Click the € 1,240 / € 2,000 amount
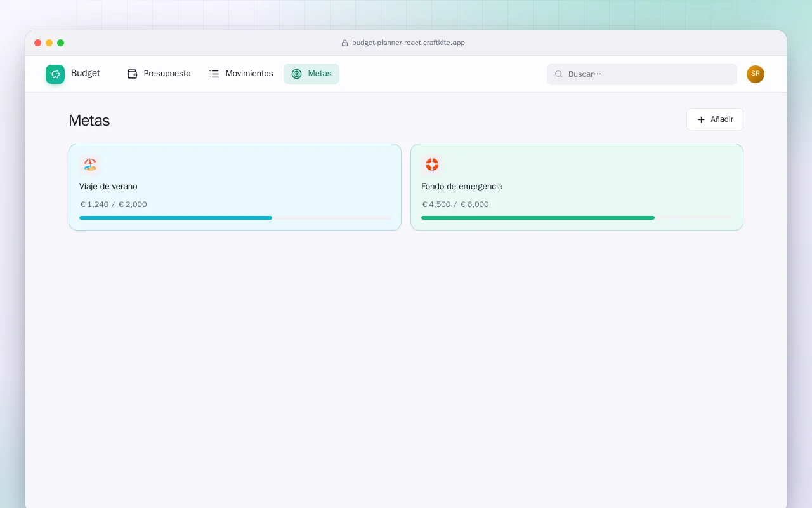Image resolution: width=812 pixels, height=508 pixels. (114, 204)
